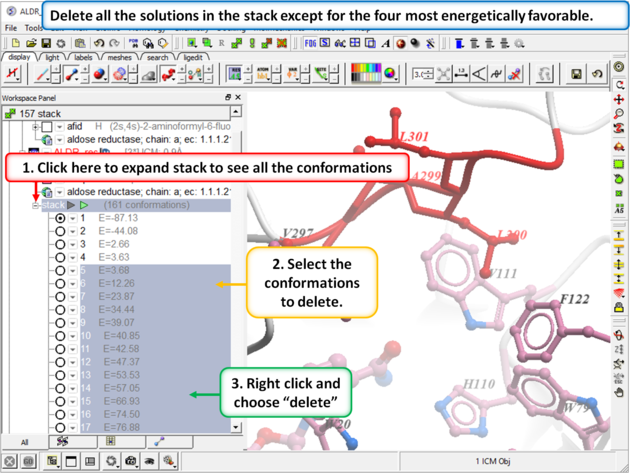Pick a color from grayscale pastel palette row
This screenshot has height=473, width=630.
[366, 78]
